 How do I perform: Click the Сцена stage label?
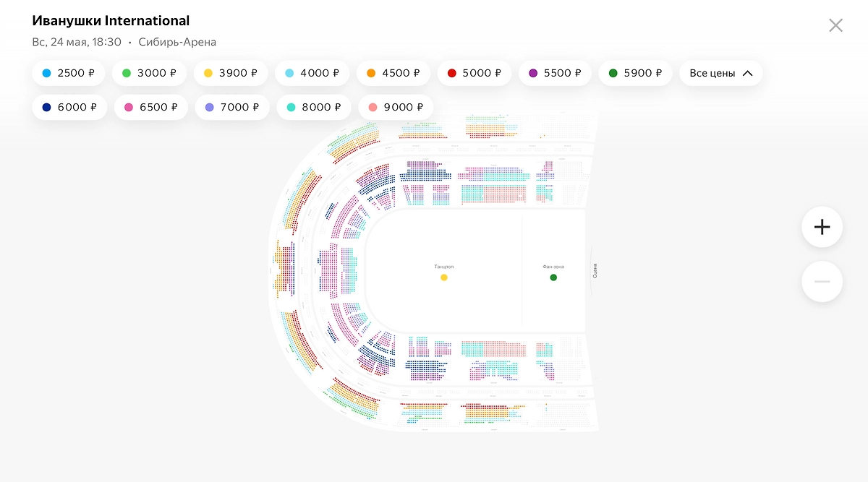[595, 271]
